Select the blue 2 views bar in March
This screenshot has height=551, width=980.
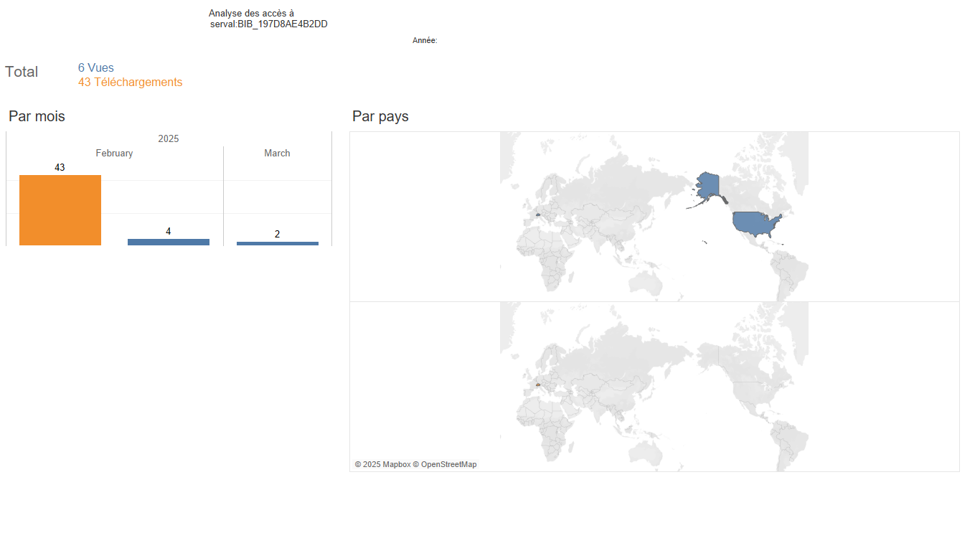278,243
